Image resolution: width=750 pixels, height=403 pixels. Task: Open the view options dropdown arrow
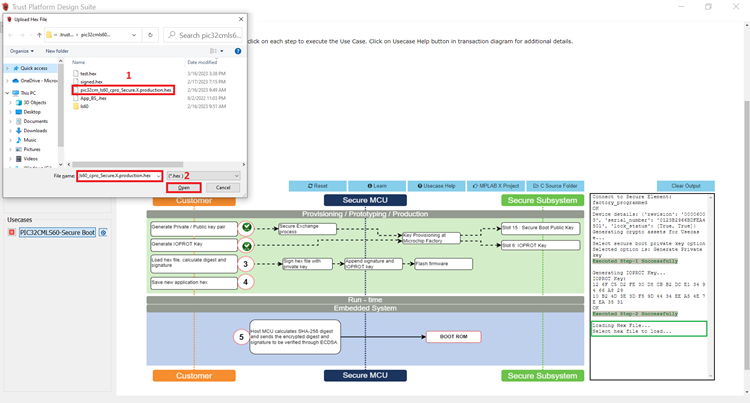coord(221,51)
